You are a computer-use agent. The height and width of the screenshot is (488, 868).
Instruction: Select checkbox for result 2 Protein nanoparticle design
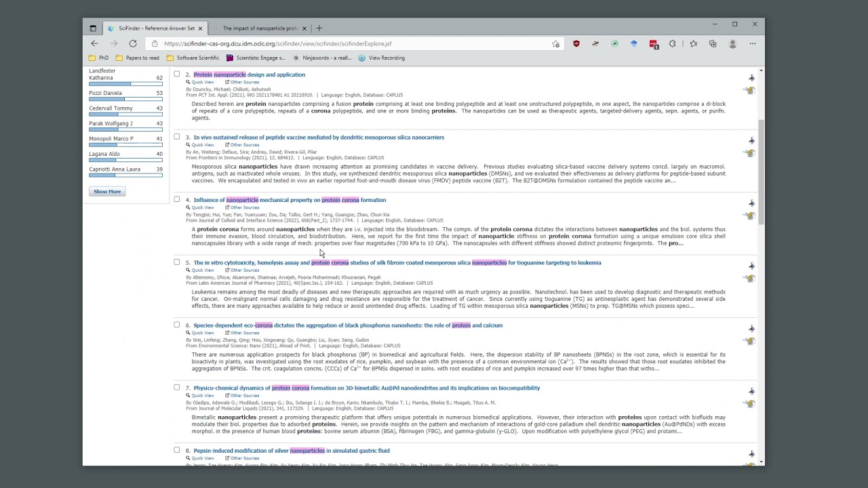pyautogui.click(x=177, y=74)
